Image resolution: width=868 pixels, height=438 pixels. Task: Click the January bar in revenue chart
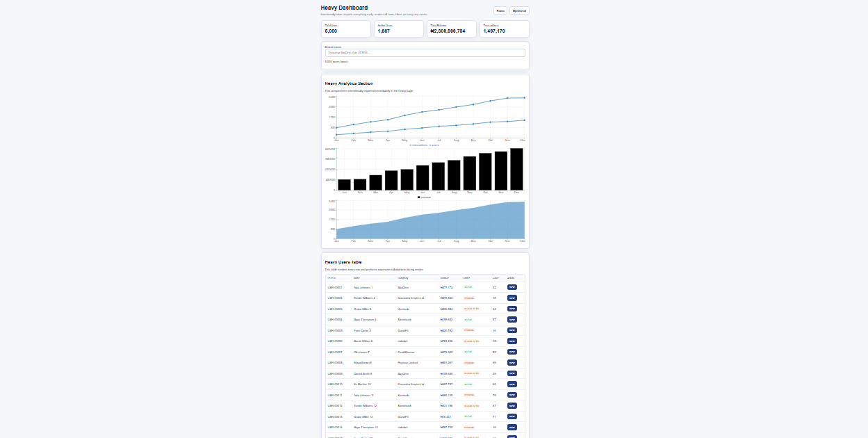tap(344, 184)
